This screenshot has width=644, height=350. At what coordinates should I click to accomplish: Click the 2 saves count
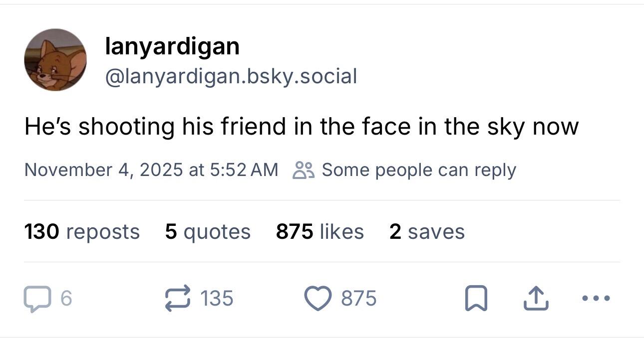coord(427,232)
